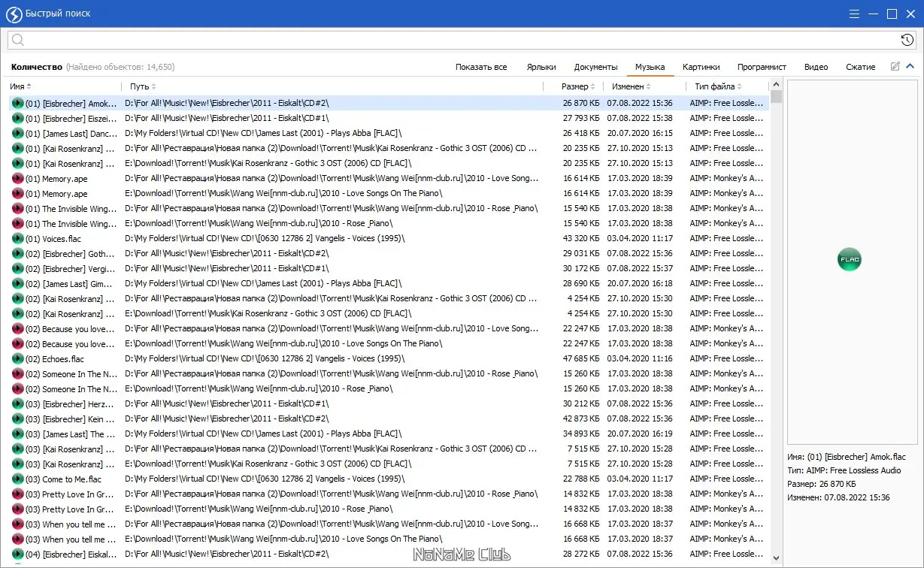924x568 pixels.
Task: Click file icon of (01) [Eisbrecher] Eiszei
Action: click(x=18, y=118)
